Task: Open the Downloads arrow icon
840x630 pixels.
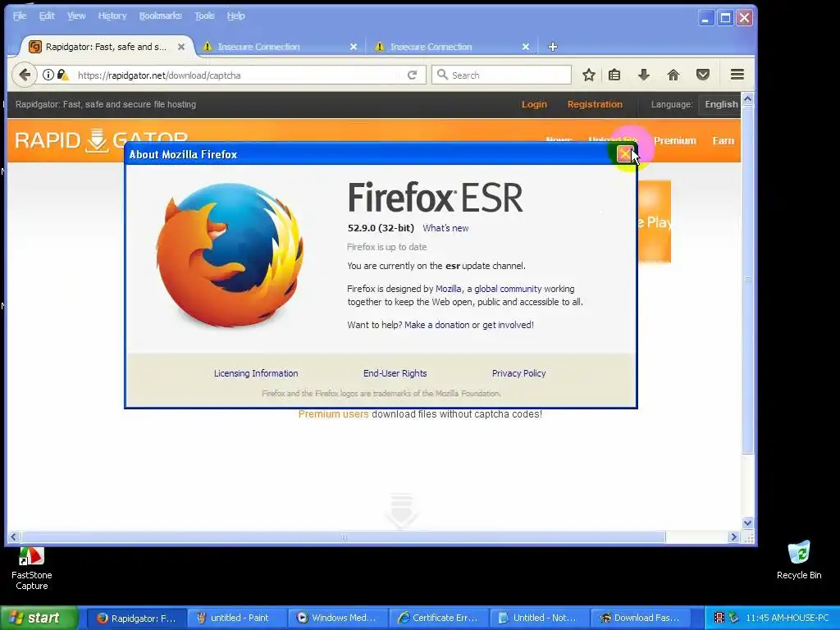Action: [644, 75]
